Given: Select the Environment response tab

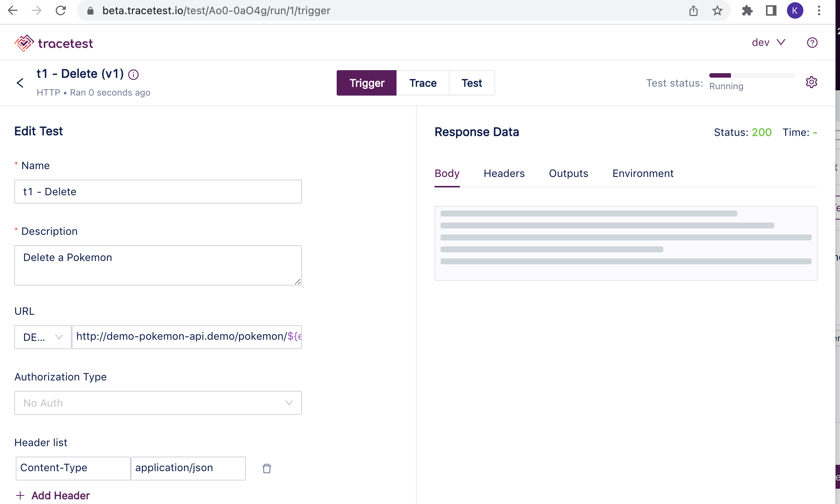Looking at the screenshot, I should 643,174.
